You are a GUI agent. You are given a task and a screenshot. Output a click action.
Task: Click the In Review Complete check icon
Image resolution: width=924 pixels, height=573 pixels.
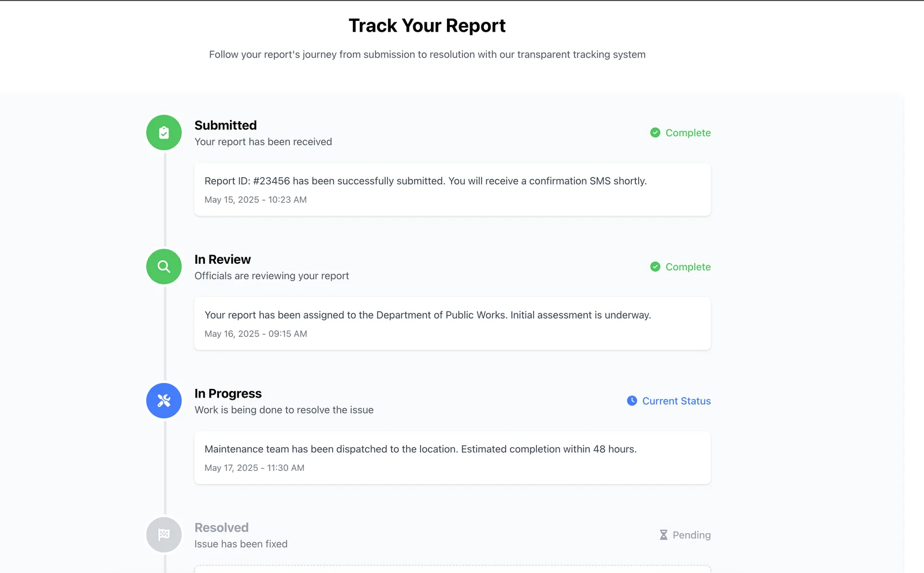coord(655,267)
